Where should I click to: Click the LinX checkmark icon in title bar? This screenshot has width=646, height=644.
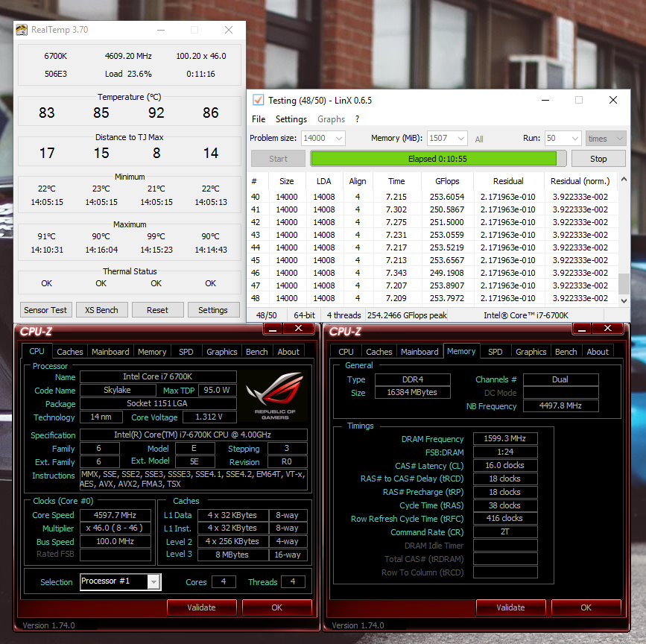coord(259,100)
